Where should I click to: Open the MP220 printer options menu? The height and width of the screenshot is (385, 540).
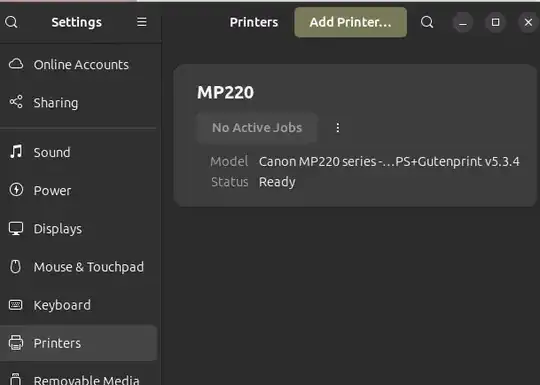pyautogui.click(x=338, y=128)
